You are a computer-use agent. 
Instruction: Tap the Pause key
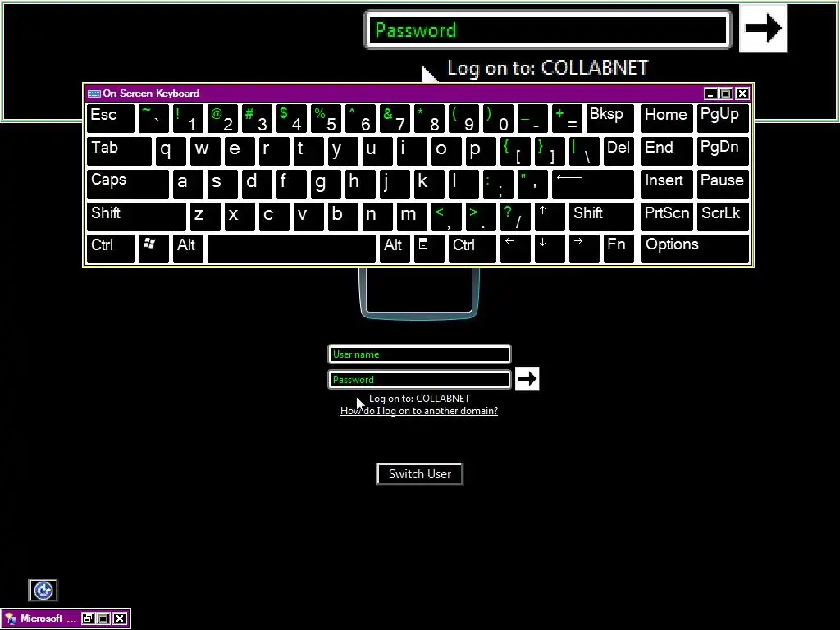click(x=724, y=184)
